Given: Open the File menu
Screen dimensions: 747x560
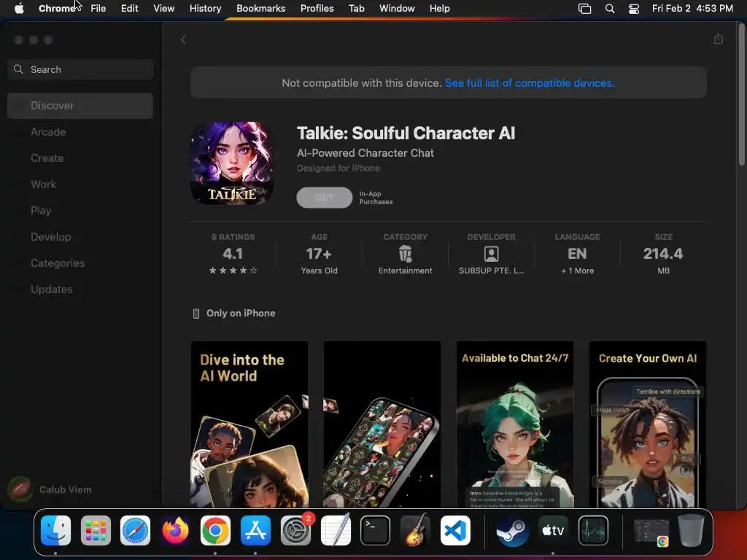Looking at the screenshot, I should [x=98, y=9].
